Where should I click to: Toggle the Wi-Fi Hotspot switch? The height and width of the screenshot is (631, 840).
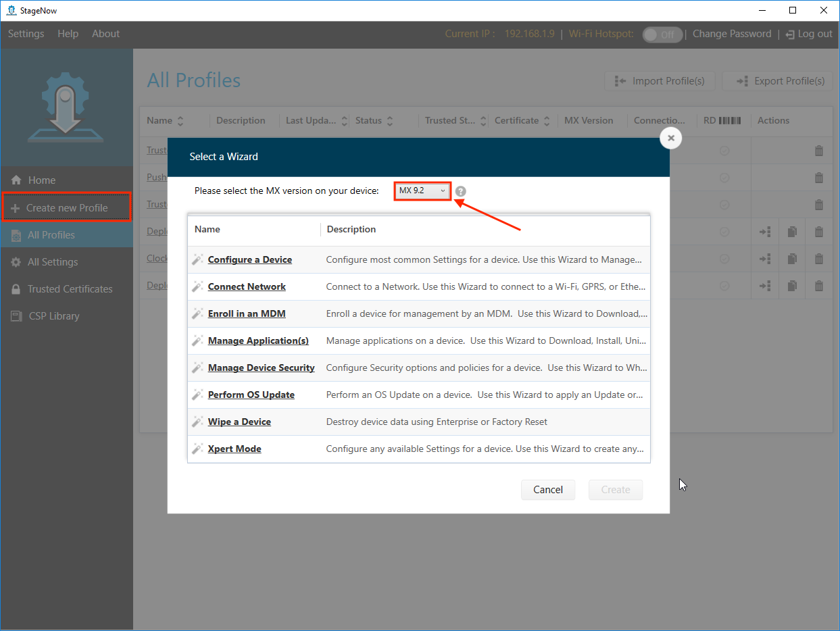[x=662, y=34]
